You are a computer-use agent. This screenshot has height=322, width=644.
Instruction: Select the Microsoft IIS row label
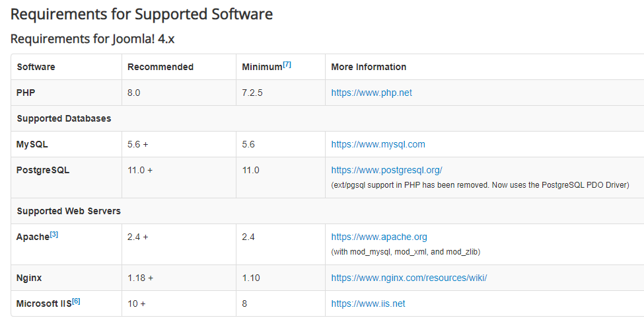click(x=44, y=304)
